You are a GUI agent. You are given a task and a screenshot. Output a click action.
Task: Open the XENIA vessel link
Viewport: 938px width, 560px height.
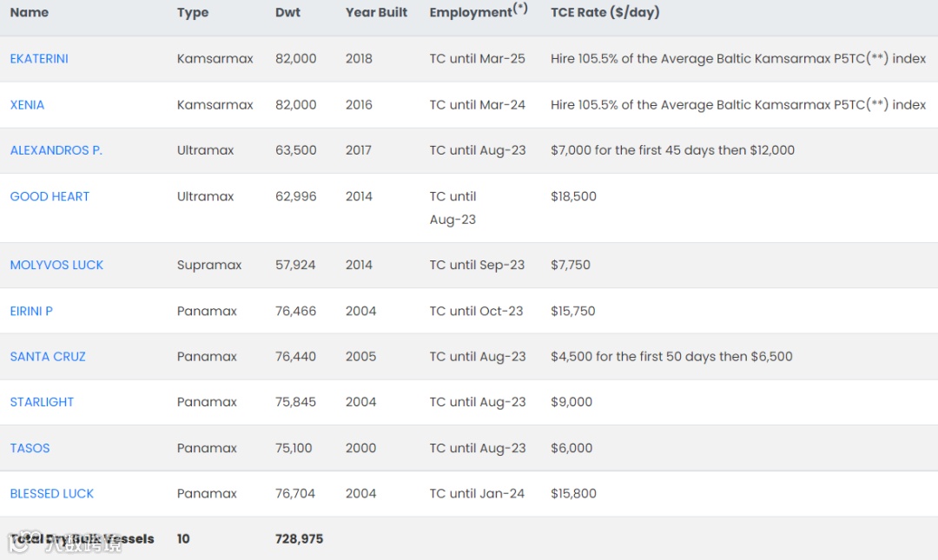(27, 105)
